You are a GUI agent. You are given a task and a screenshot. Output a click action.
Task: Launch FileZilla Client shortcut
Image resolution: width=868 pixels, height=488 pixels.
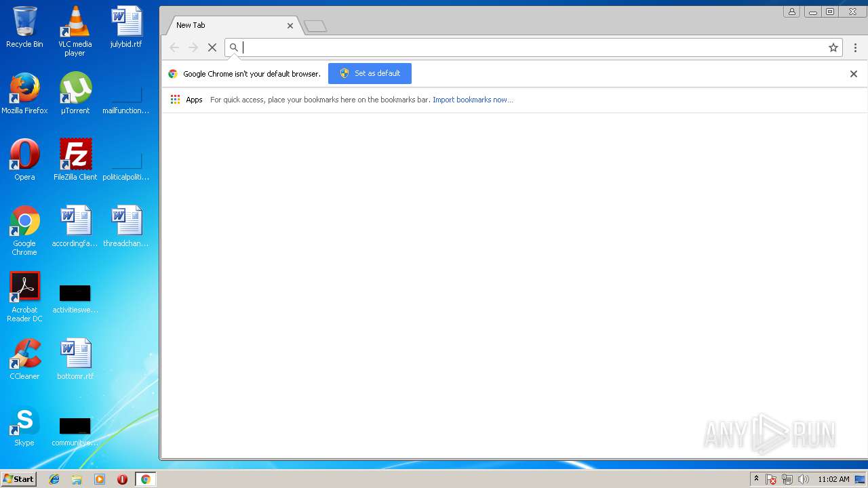75,160
